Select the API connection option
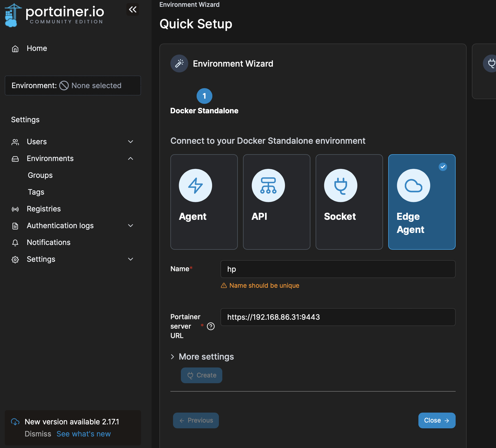Viewport: 496px width, 448px height. point(277,202)
